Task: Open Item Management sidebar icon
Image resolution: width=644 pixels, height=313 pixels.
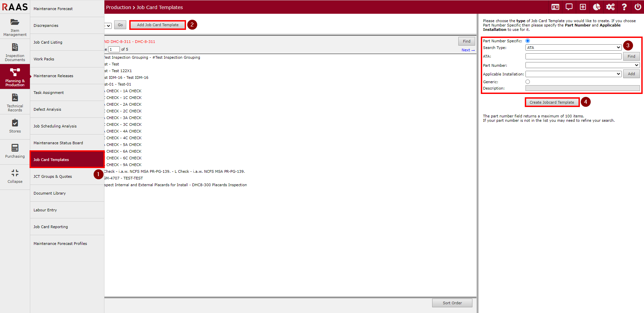Action: pos(15,27)
